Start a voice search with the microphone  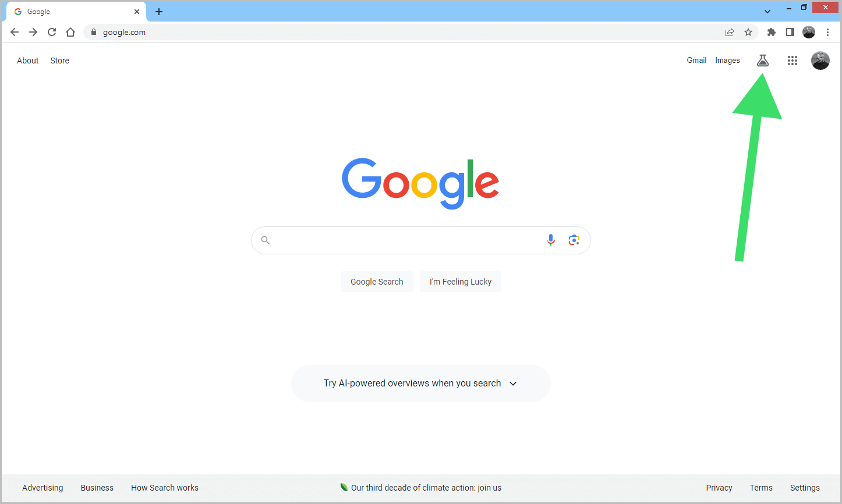[550, 239]
